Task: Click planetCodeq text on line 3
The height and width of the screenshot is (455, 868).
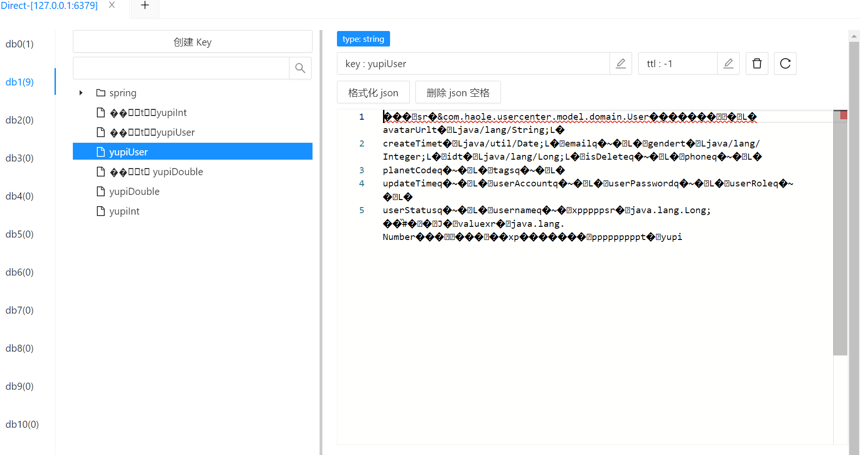Action: pos(412,170)
